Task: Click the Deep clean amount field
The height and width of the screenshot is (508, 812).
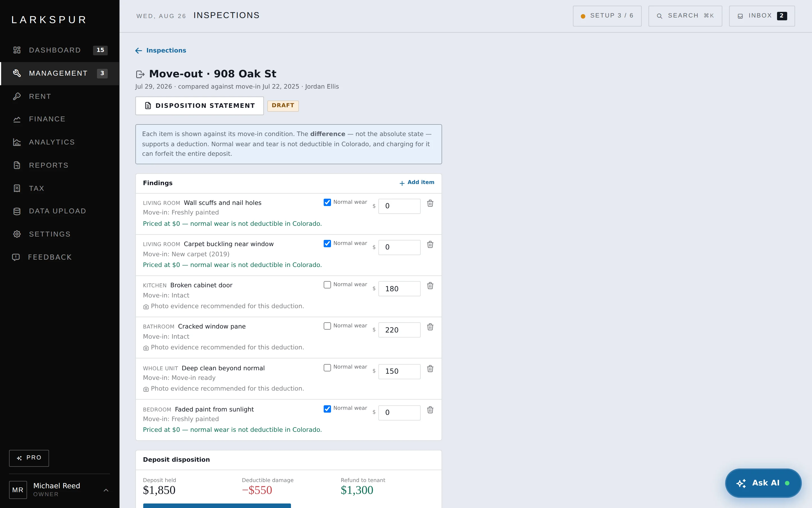Action: [399, 372]
